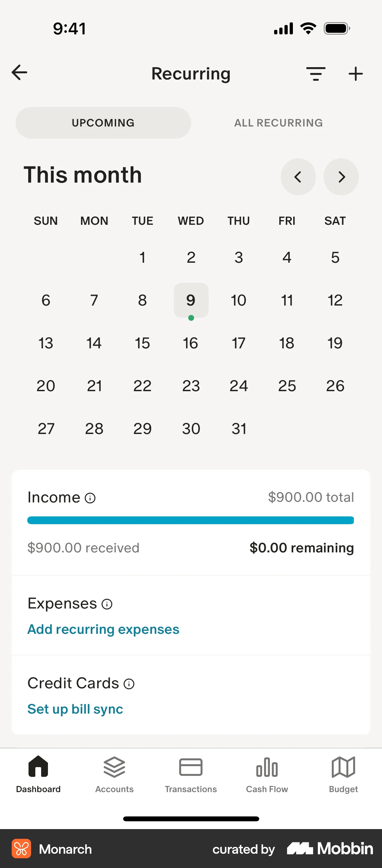
Task: Go to next month with right chevron
Action: [x=341, y=177]
